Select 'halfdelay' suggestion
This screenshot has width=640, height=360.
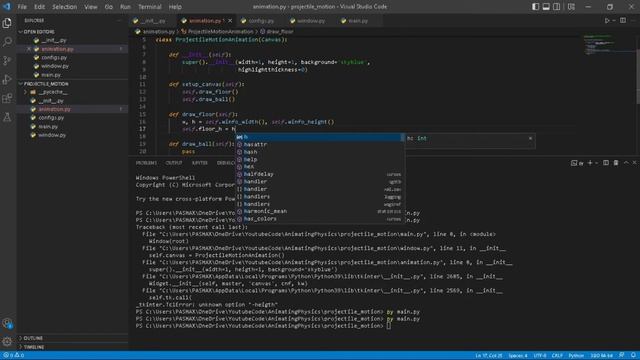(320, 174)
